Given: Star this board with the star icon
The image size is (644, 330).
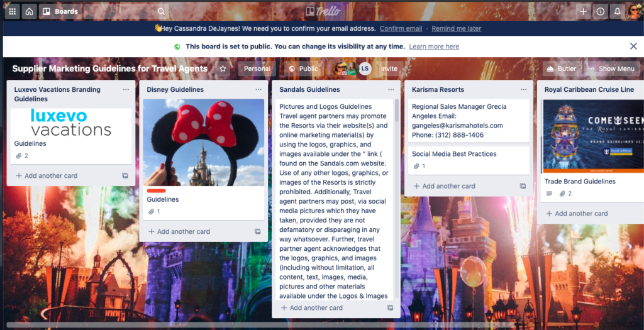Looking at the screenshot, I should click(223, 69).
